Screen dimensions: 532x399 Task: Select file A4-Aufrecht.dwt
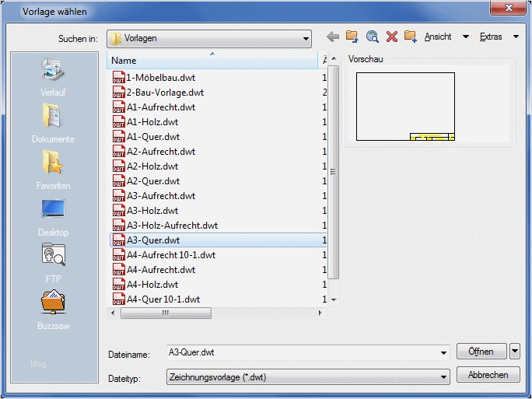point(218,269)
